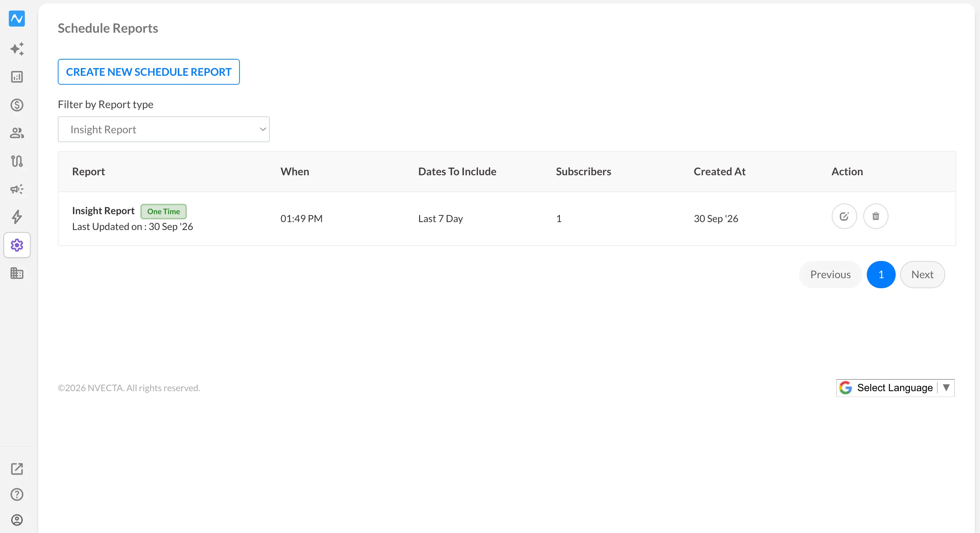Go to the Previous page

coord(831,274)
